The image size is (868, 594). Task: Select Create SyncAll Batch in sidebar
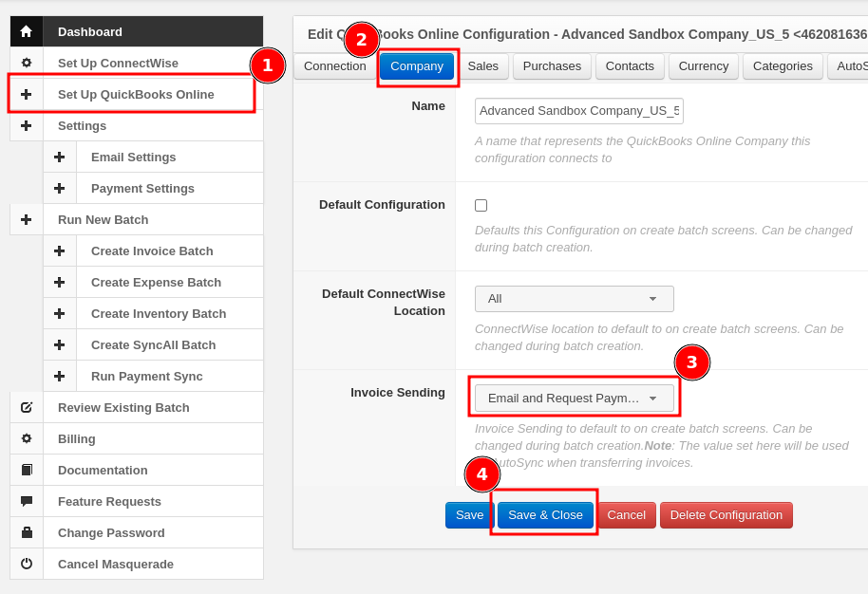pos(169,345)
